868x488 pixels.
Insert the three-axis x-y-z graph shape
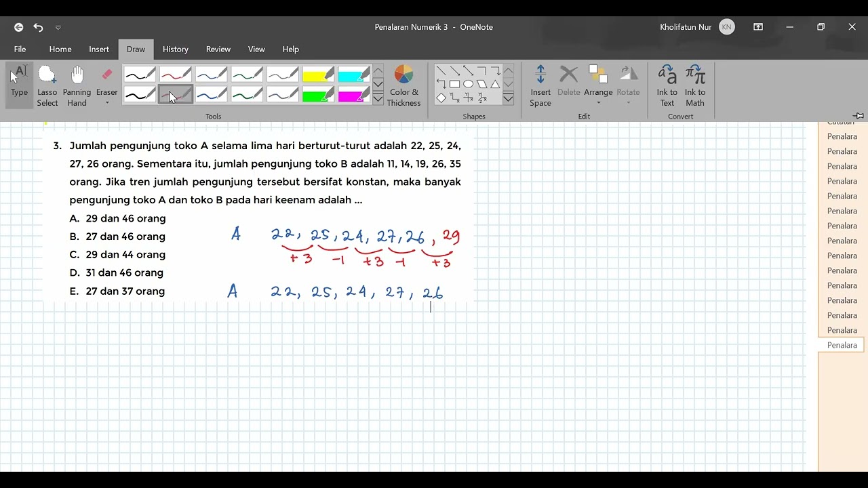click(x=481, y=98)
